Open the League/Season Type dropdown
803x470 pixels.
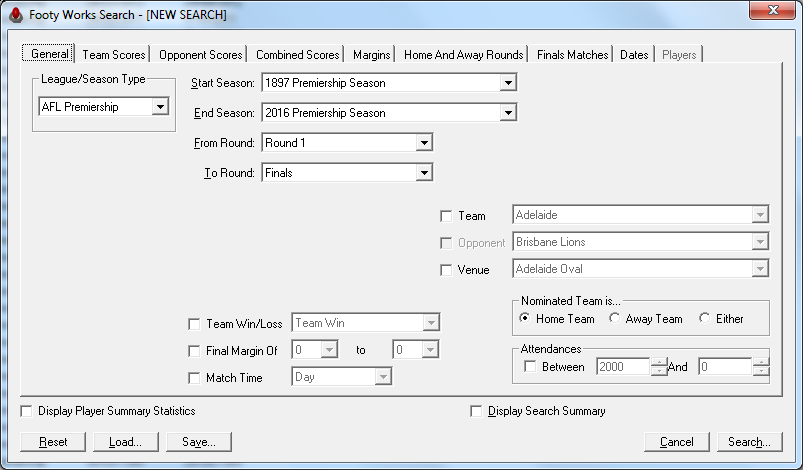[x=160, y=107]
